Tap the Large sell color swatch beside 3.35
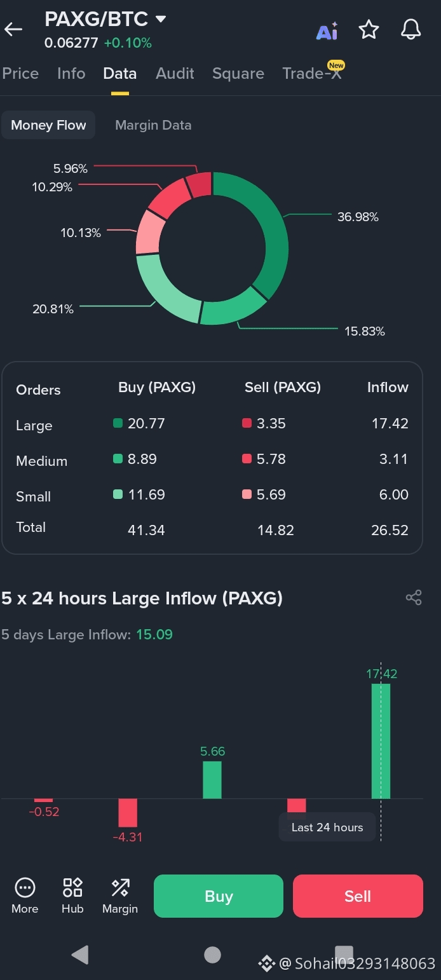The image size is (441, 980). click(x=247, y=423)
